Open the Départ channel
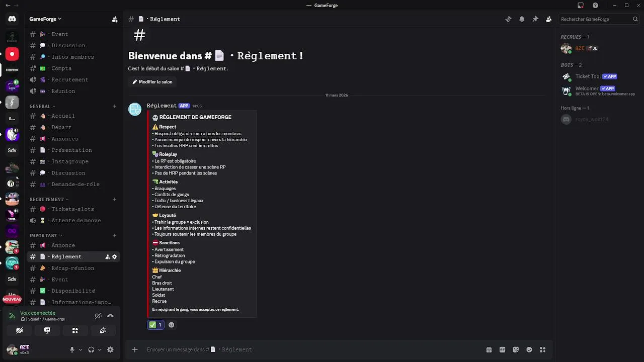This screenshot has width=644, height=362. [x=73, y=128]
